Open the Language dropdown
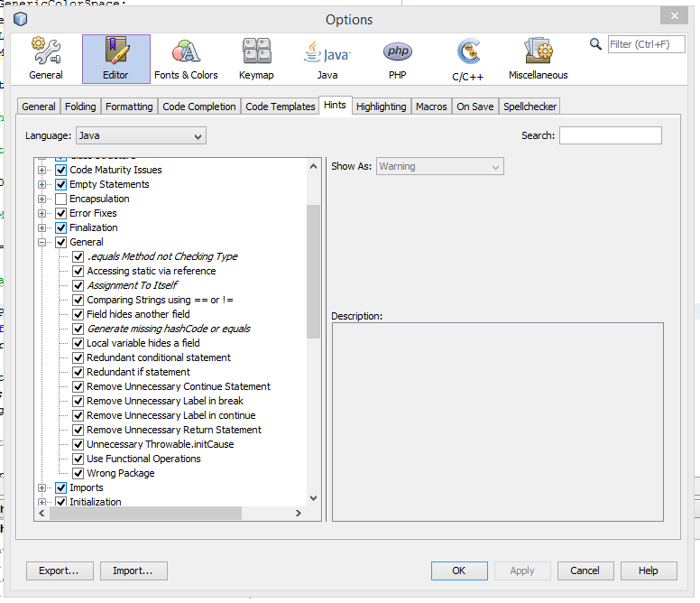The width and height of the screenshot is (700, 603). pos(141,135)
